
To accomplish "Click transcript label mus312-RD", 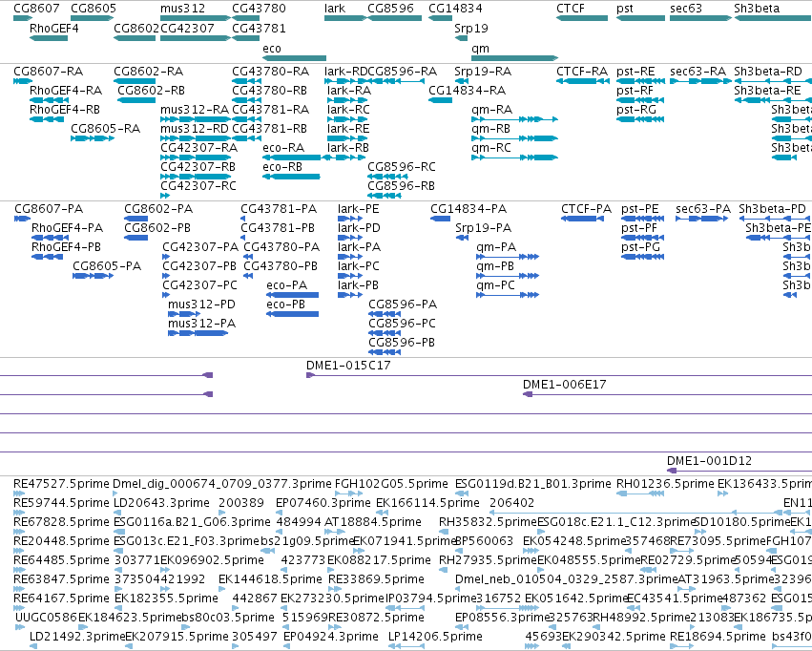I will [195, 129].
